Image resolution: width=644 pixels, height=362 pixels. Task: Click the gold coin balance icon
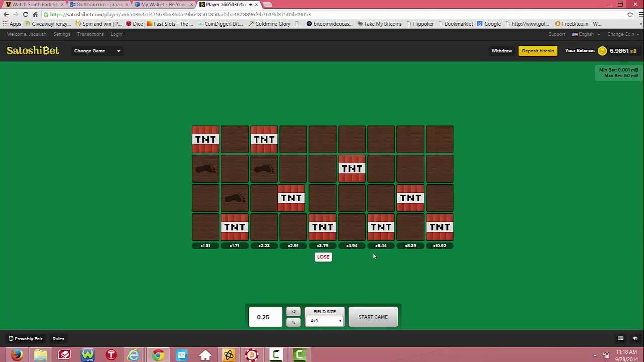pos(602,51)
